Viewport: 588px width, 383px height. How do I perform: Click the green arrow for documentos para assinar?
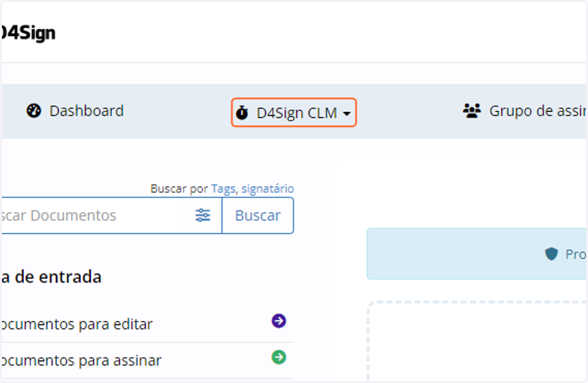[x=279, y=358]
